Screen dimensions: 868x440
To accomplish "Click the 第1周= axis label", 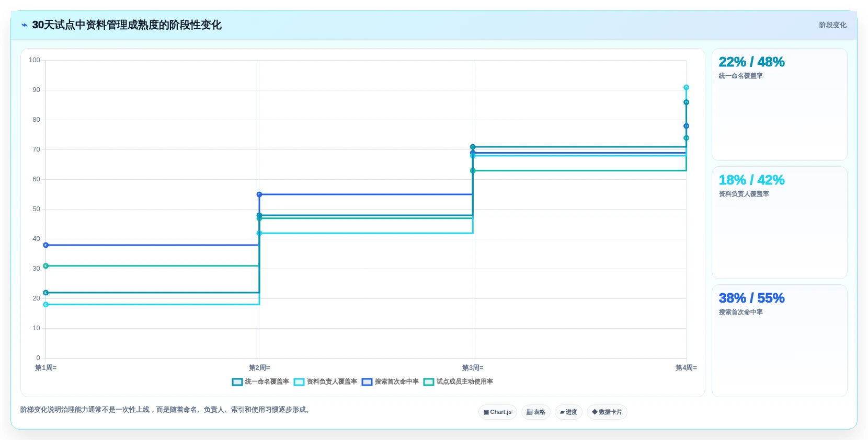I will [x=46, y=368].
